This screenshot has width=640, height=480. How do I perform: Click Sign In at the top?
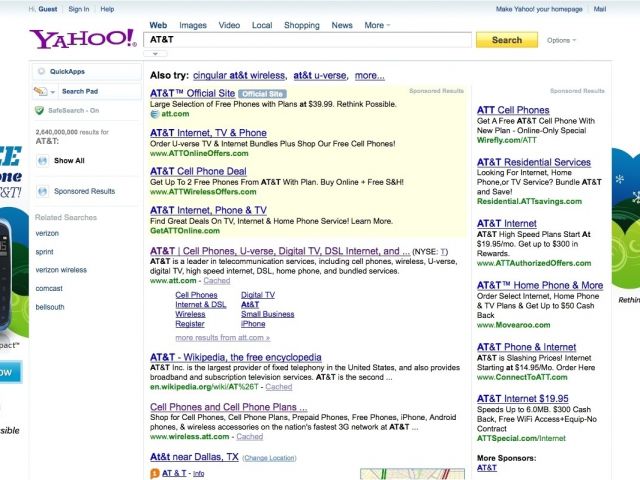[x=78, y=9]
